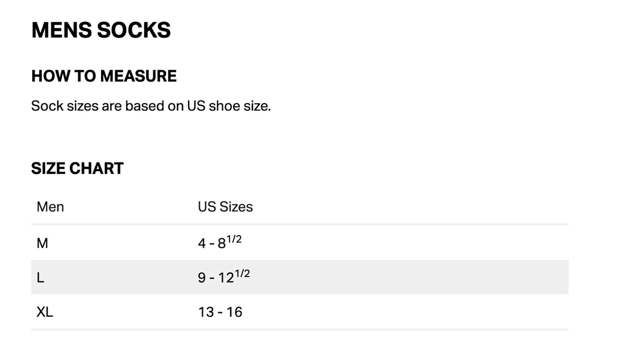This screenshot has width=617, height=364.
Task: Click the superscript 1/2 in the L row
Action: click(x=242, y=273)
